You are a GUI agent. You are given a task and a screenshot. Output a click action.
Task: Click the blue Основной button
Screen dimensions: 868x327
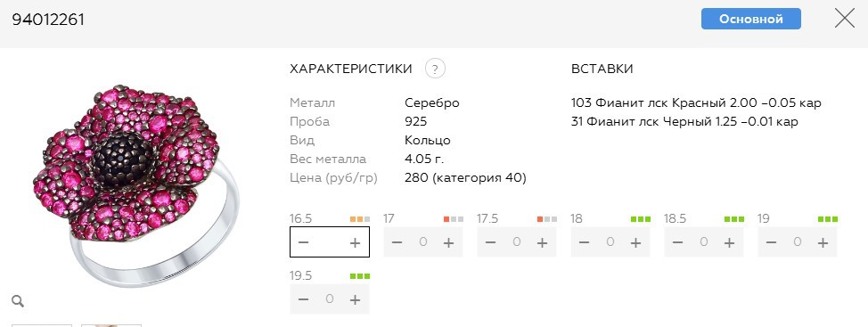(750, 19)
